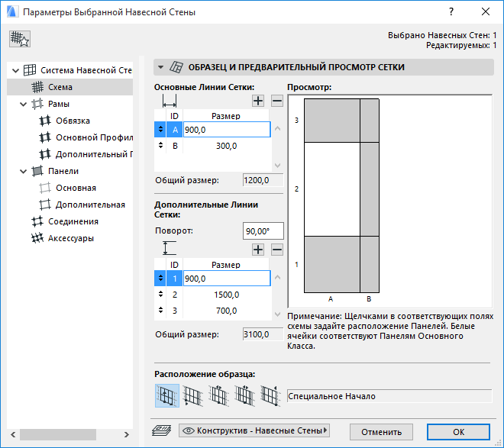Select fourth pattern position icon

coord(244,395)
